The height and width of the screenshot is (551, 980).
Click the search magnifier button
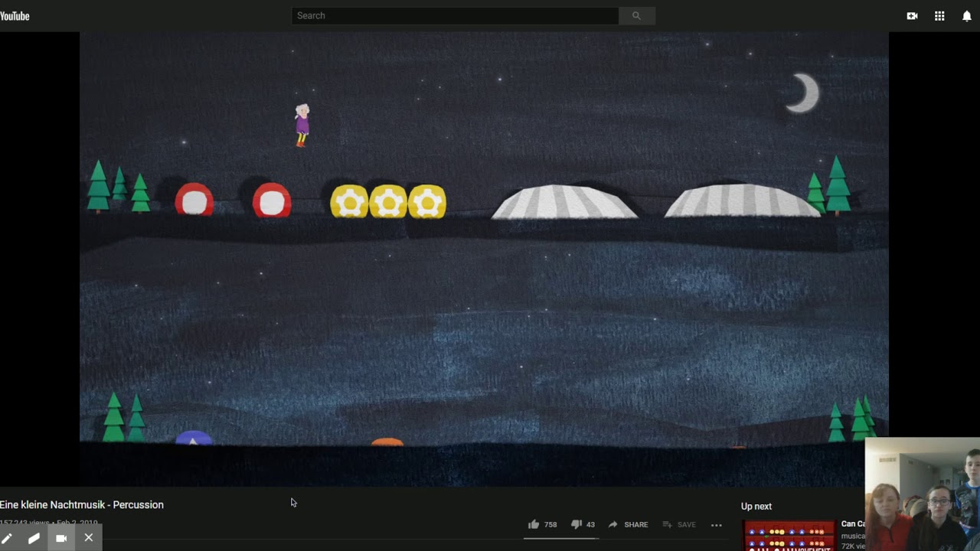click(636, 15)
